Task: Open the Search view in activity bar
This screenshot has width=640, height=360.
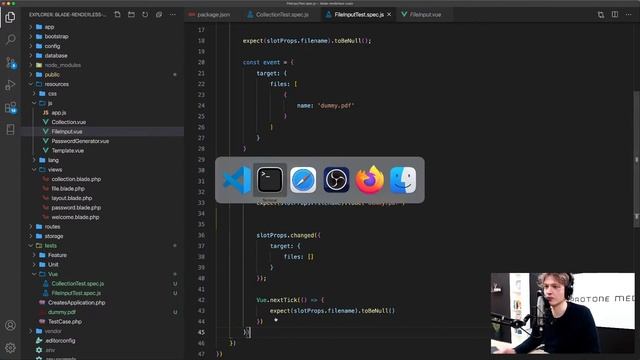Action: tap(10, 39)
